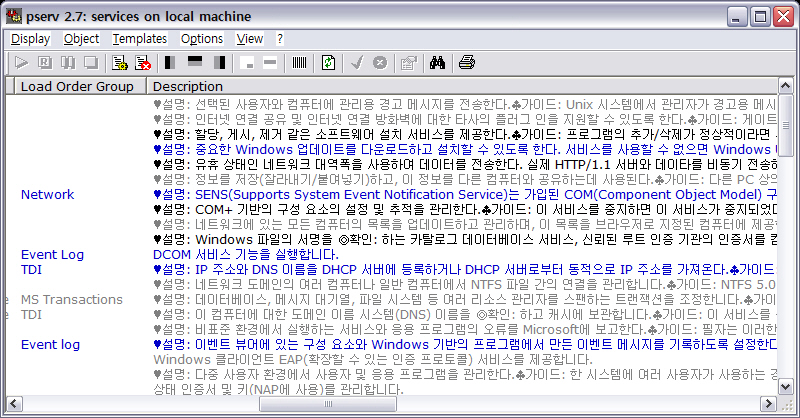Select the SENS description row
This screenshot has height=418, width=800.
click(465, 194)
